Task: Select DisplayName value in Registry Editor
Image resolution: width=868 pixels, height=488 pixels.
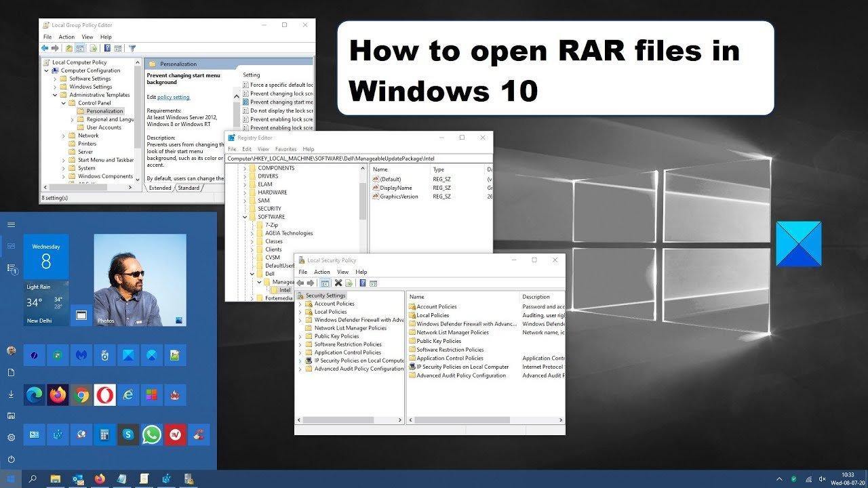Action: tap(392, 188)
